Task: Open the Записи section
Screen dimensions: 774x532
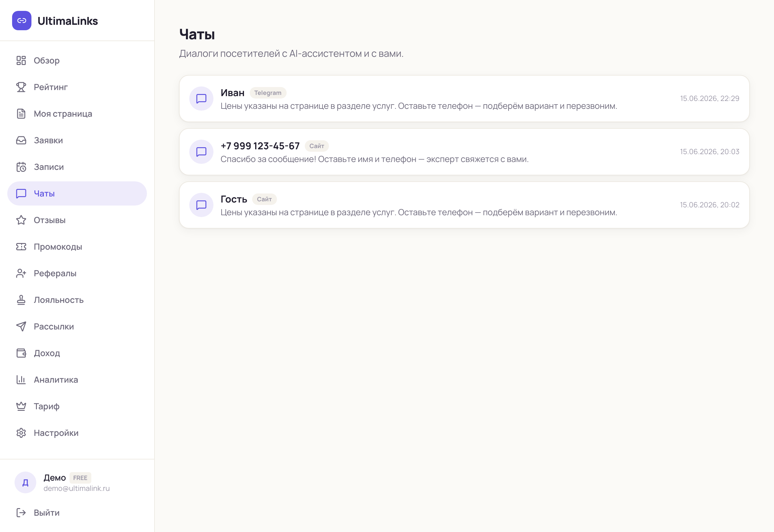Action: click(77, 167)
